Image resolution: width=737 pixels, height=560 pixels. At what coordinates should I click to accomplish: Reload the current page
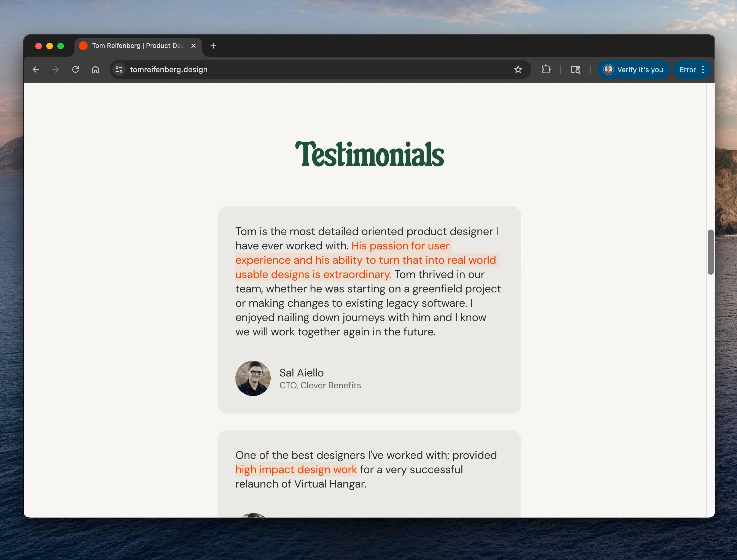76,69
